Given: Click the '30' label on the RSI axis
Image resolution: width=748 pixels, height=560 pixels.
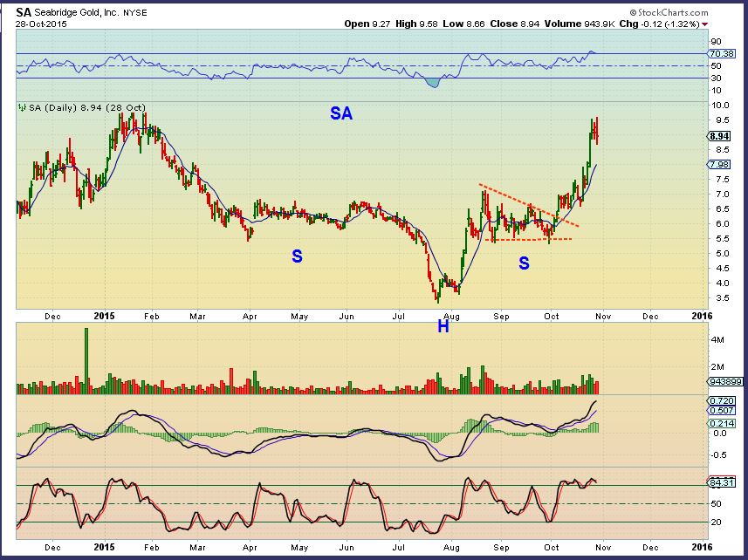Looking at the screenshot, I should pyautogui.click(x=716, y=78).
